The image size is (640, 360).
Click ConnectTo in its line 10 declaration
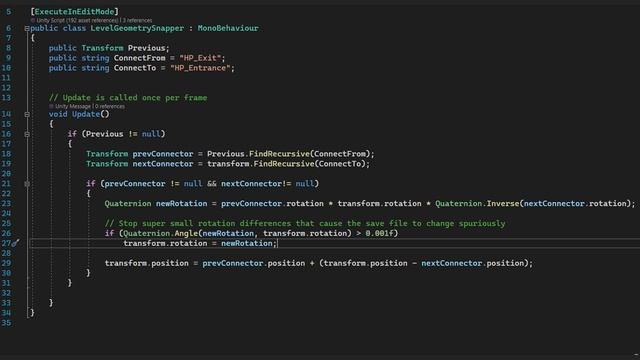pos(135,68)
